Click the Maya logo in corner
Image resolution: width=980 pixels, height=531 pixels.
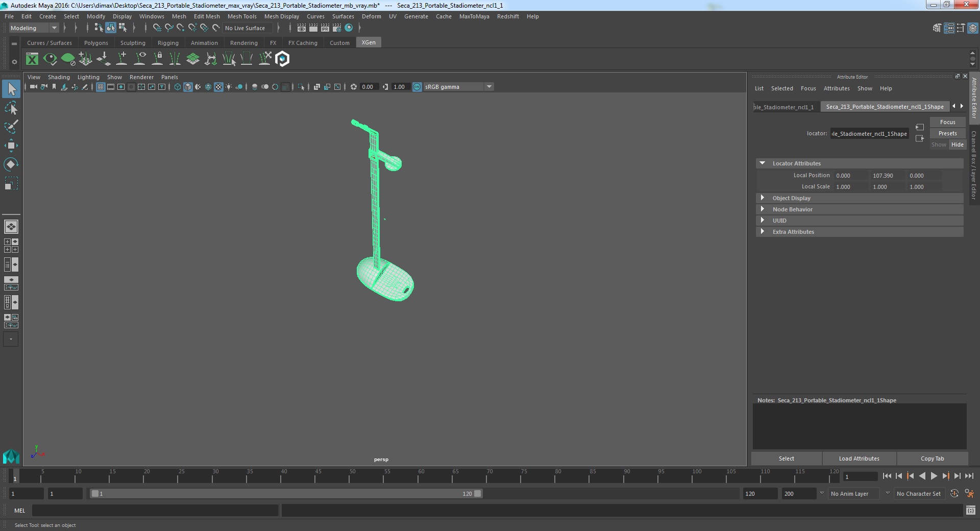coord(11,456)
